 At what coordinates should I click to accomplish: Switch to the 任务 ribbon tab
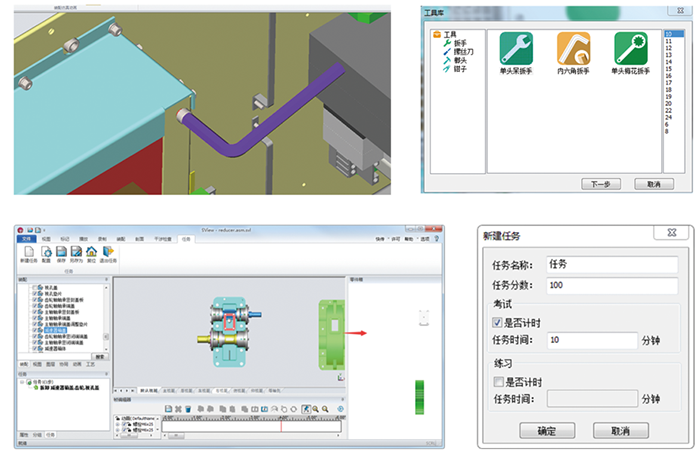click(186, 239)
